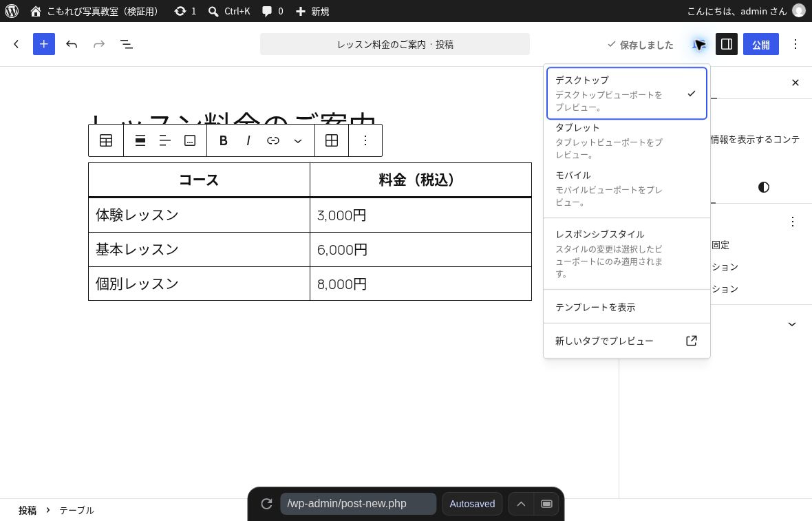Redo the undone change
This screenshot has width=812, height=521.
[x=99, y=44]
